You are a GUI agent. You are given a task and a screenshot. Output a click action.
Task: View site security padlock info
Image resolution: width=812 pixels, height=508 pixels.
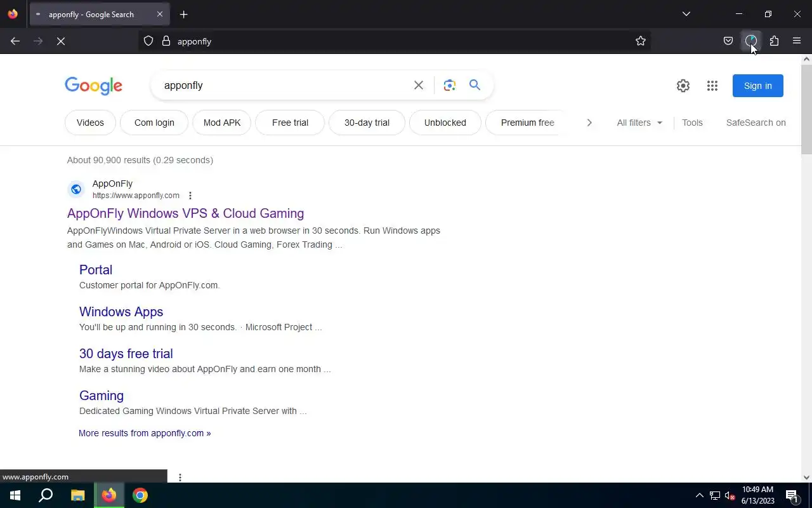tap(166, 41)
